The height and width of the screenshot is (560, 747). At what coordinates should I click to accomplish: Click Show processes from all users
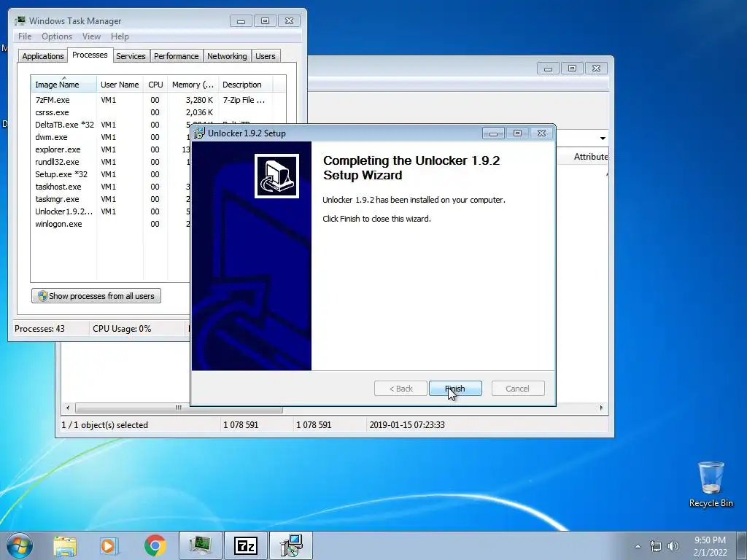click(x=96, y=296)
